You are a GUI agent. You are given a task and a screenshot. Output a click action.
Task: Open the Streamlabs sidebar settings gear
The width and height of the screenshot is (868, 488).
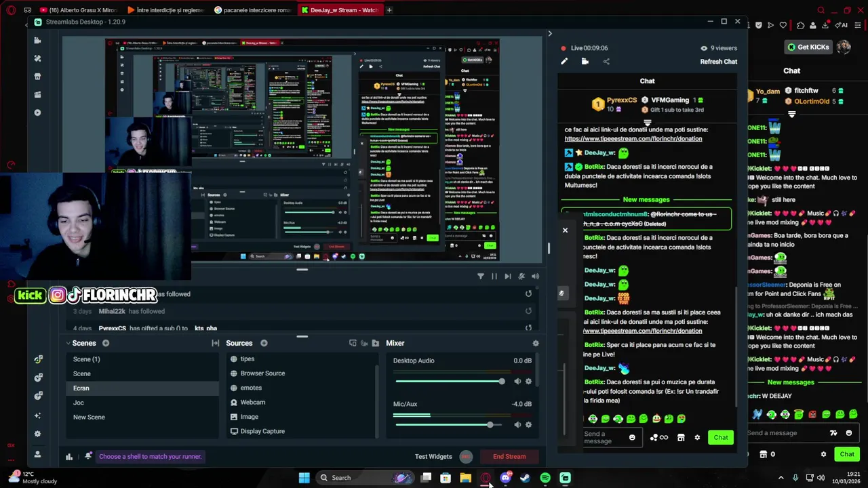pyautogui.click(x=37, y=434)
